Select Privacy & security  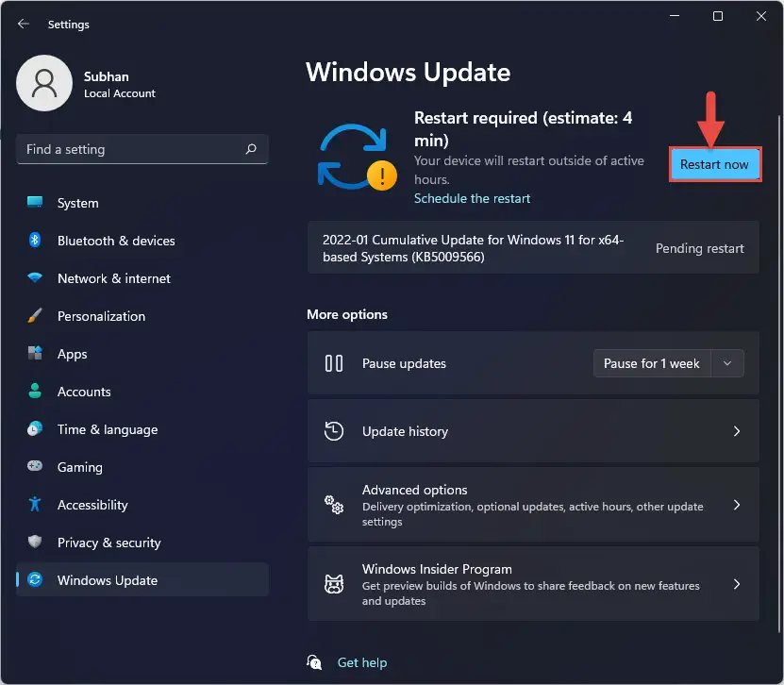[x=142, y=543]
